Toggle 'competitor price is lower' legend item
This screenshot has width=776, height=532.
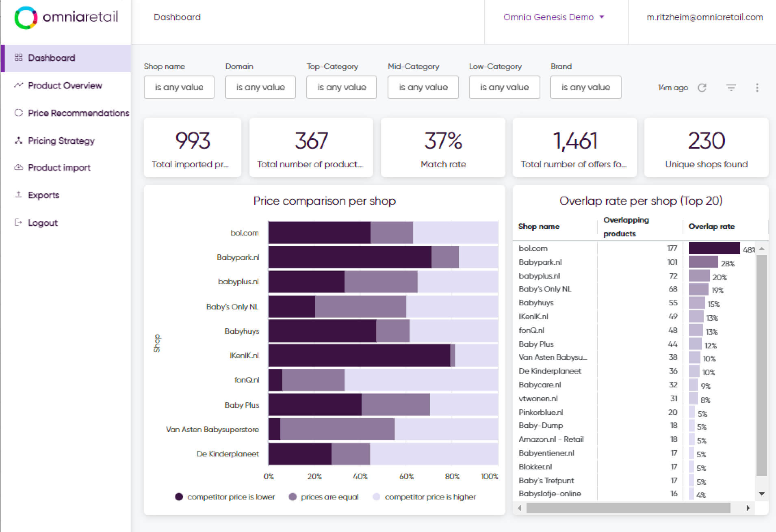[x=225, y=497]
